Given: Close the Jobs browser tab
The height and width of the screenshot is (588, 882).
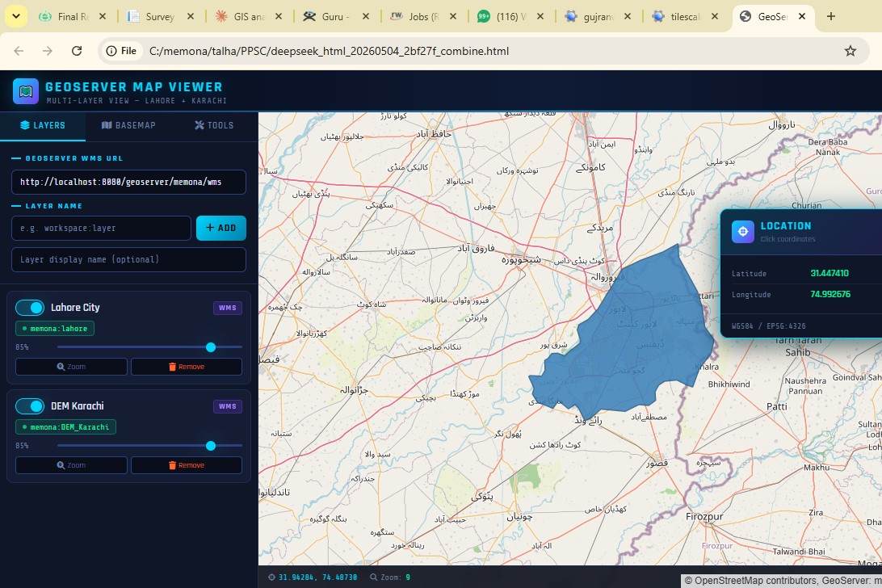Looking at the screenshot, I should (x=453, y=16).
